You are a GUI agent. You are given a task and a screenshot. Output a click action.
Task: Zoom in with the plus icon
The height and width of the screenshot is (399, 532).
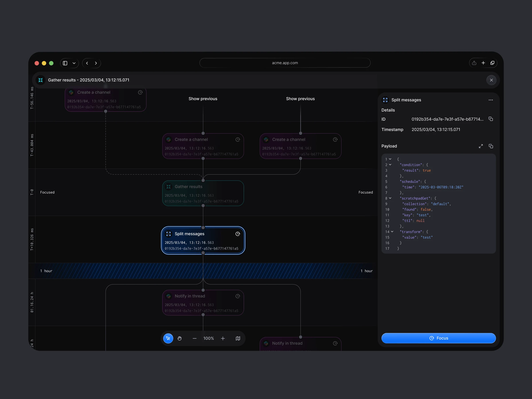tap(223, 338)
